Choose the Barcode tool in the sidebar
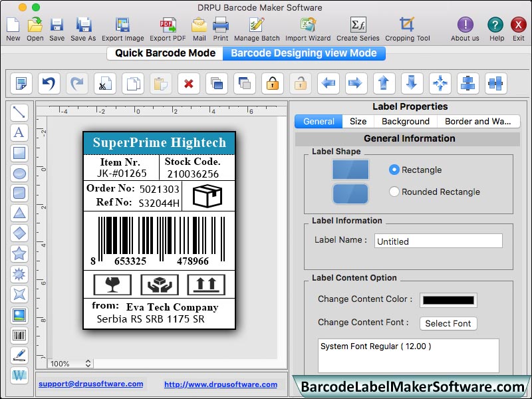Viewport: 532px width, 399px height. click(x=19, y=335)
